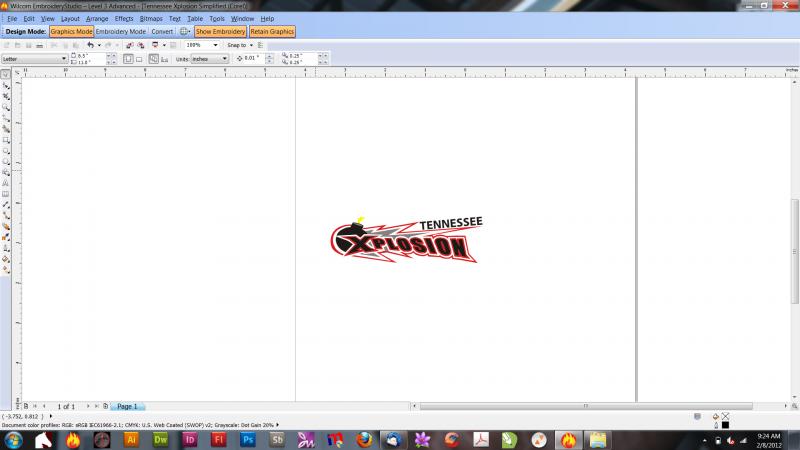
Task: Set page orientation to landscape
Action: 139,59
